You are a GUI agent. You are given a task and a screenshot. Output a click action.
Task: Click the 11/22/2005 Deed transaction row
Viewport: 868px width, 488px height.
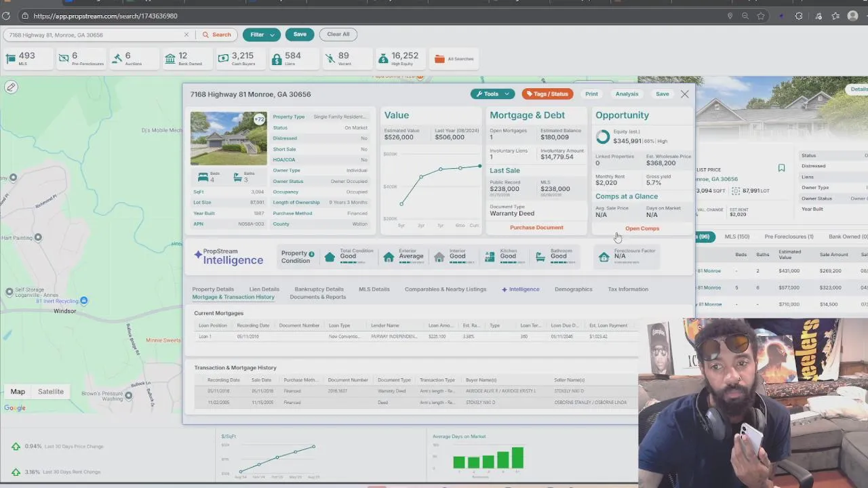coord(416,403)
